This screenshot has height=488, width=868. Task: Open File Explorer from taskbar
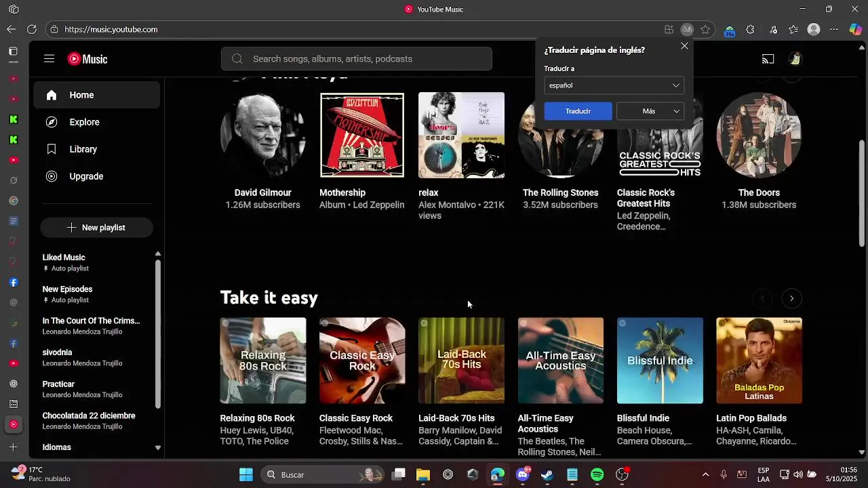click(x=423, y=474)
